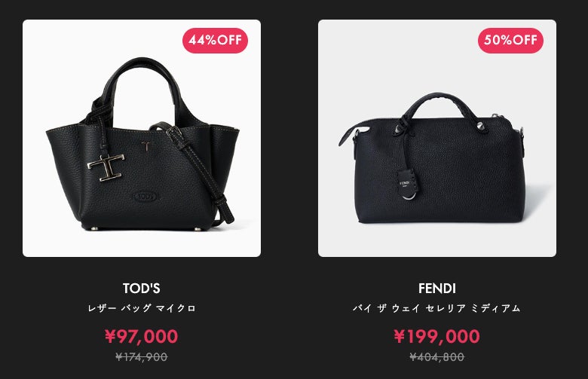Open the レザー バッグ マイクロ product title
The height and width of the screenshot is (379, 588).
pyautogui.click(x=142, y=308)
